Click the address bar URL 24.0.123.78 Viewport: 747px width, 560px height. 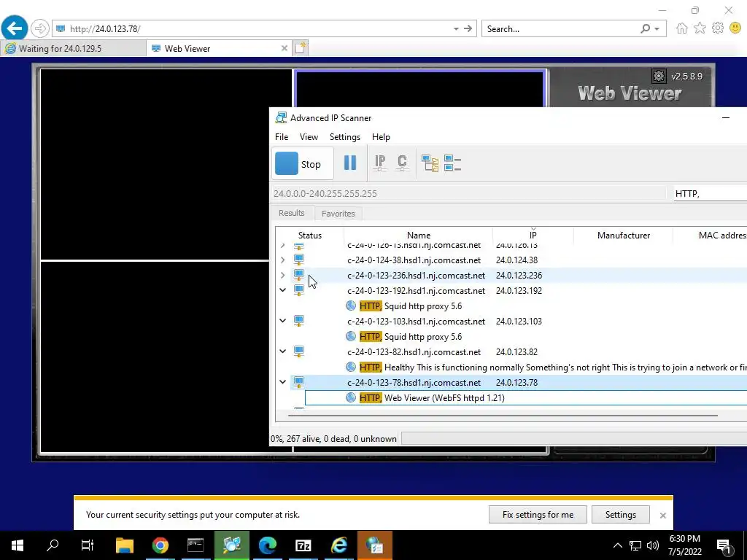[105, 29]
